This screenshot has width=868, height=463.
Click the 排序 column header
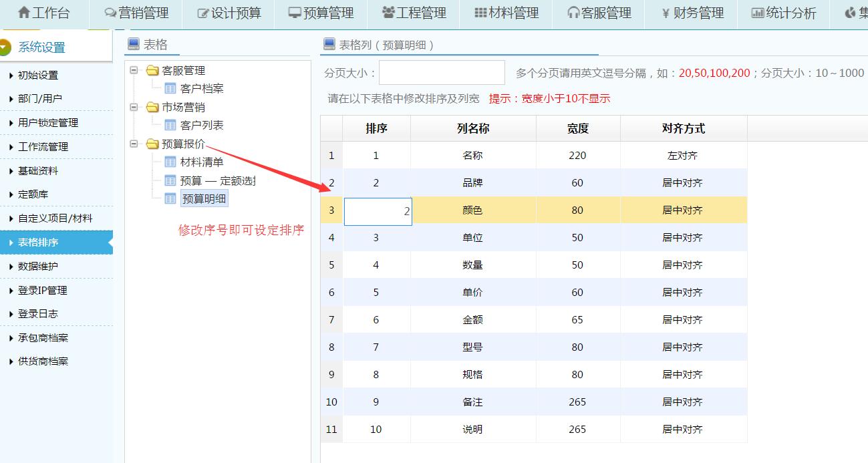(x=377, y=128)
